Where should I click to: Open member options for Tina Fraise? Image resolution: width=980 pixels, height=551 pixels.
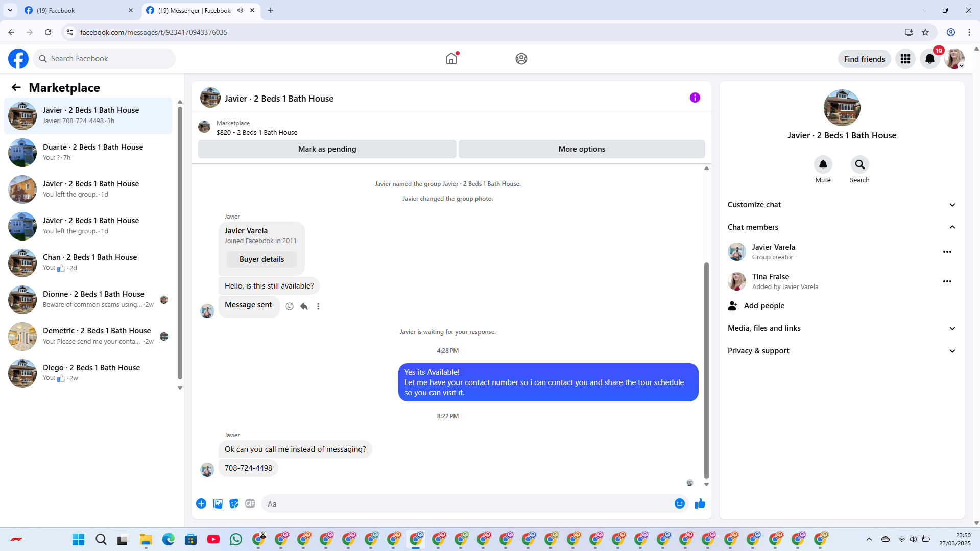click(947, 281)
